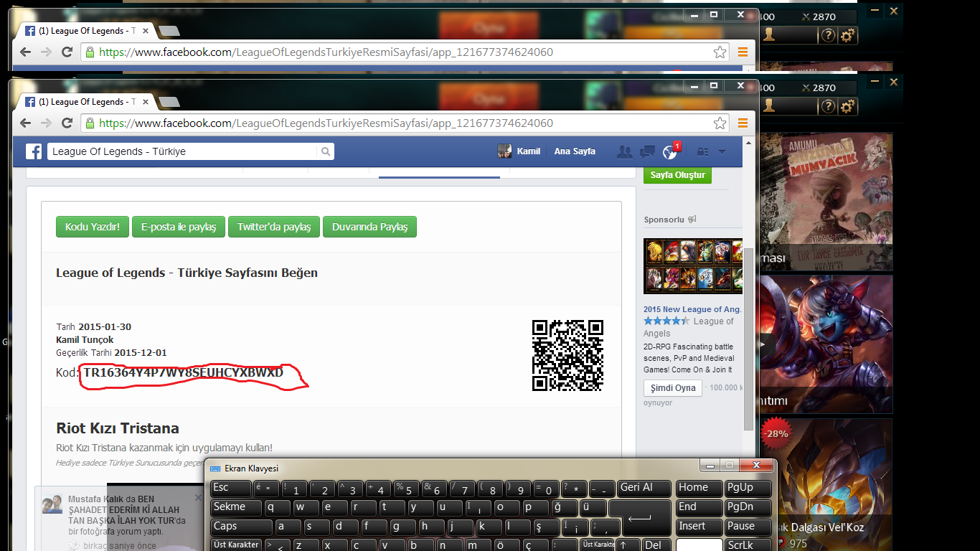Open Facebook notifications globe icon
This screenshot has width=980, height=551.
coord(670,151)
